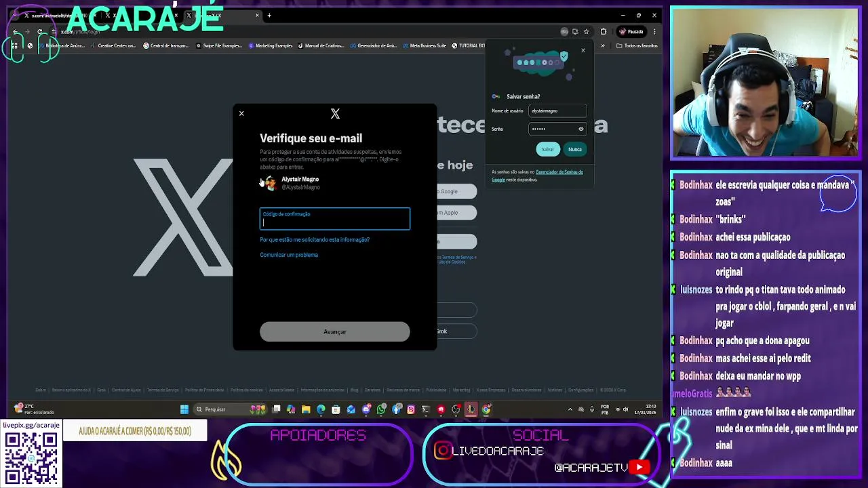
Task: Click the Nunca button in password popup
Action: tap(575, 149)
